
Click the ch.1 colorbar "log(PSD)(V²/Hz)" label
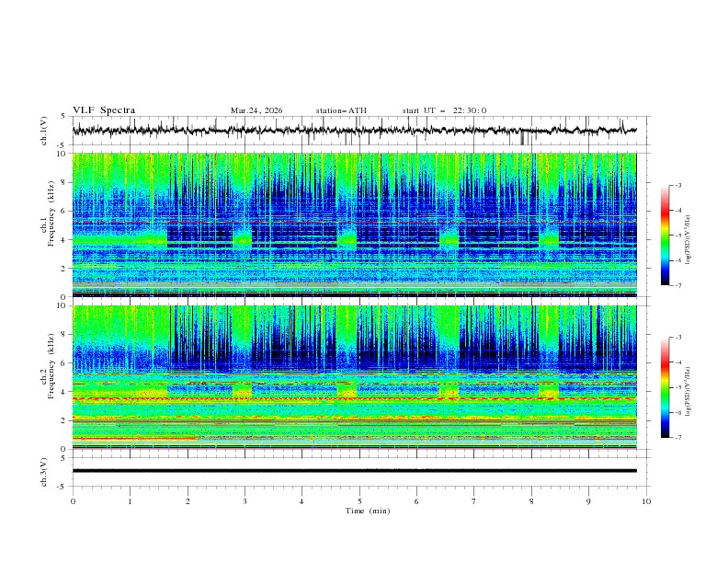point(688,240)
